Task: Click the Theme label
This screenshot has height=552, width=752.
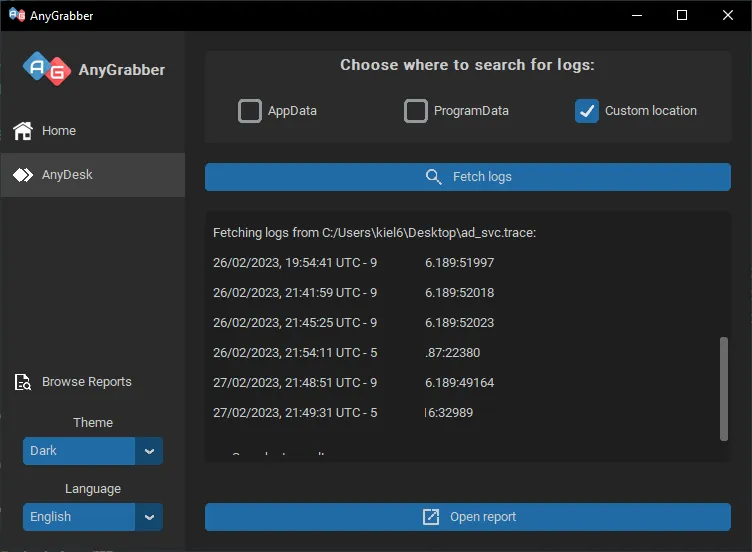Action: [x=93, y=423]
